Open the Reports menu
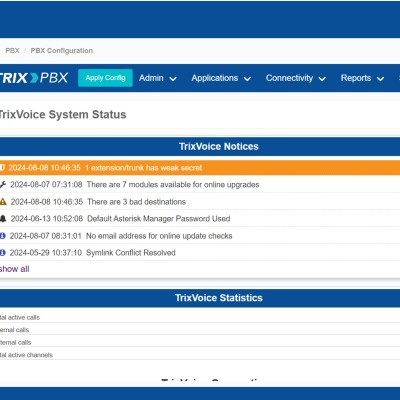 pos(362,78)
